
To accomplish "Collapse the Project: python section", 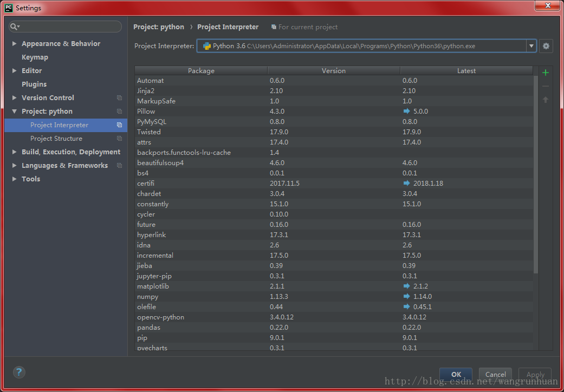I will (15, 112).
